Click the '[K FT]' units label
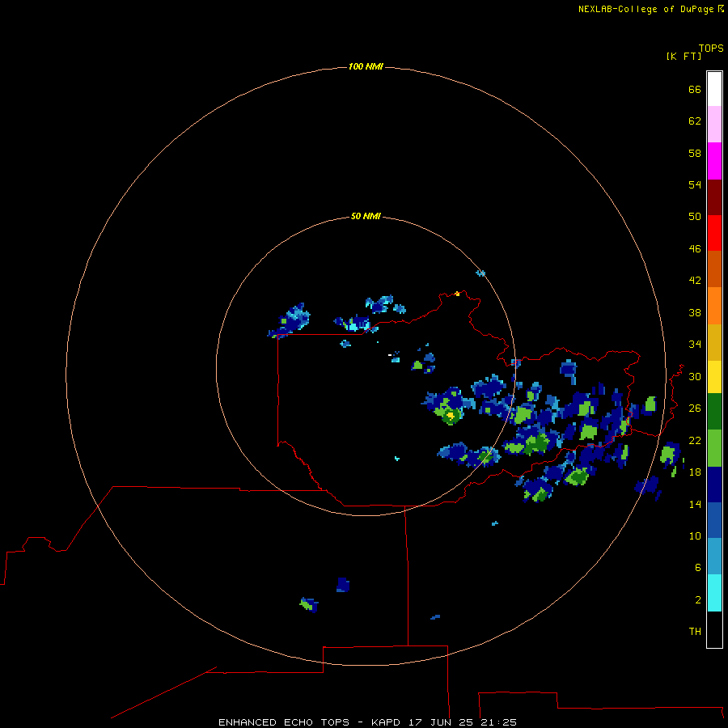Image resolution: width=728 pixels, height=728 pixels. click(684, 56)
